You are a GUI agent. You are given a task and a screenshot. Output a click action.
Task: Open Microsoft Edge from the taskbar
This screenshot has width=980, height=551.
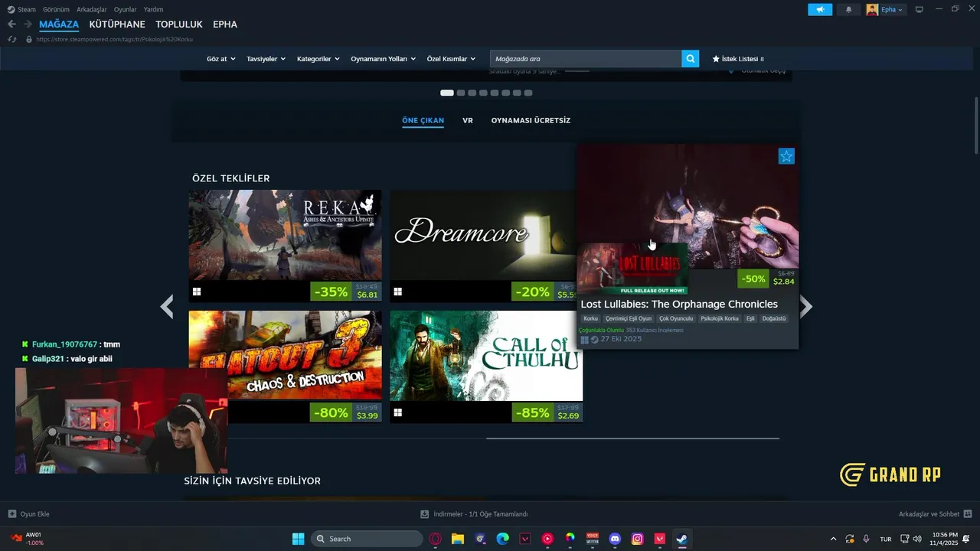(502, 539)
